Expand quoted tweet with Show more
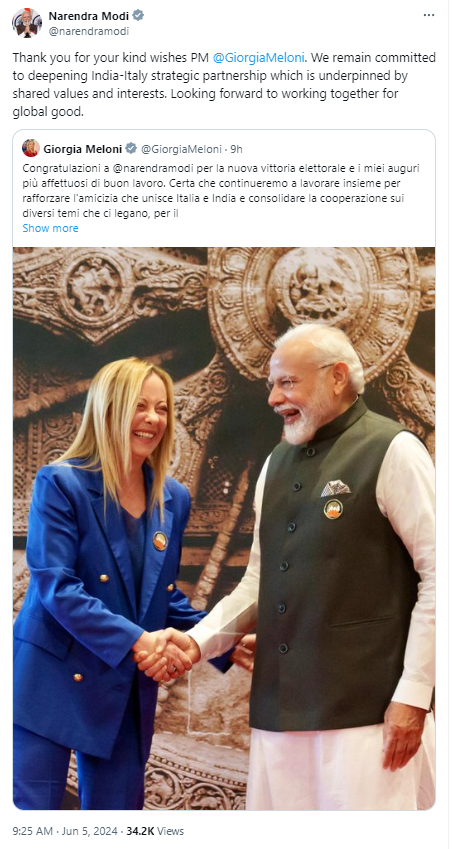This screenshot has width=452, height=849. pyautogui.click(x=50, y=228)
